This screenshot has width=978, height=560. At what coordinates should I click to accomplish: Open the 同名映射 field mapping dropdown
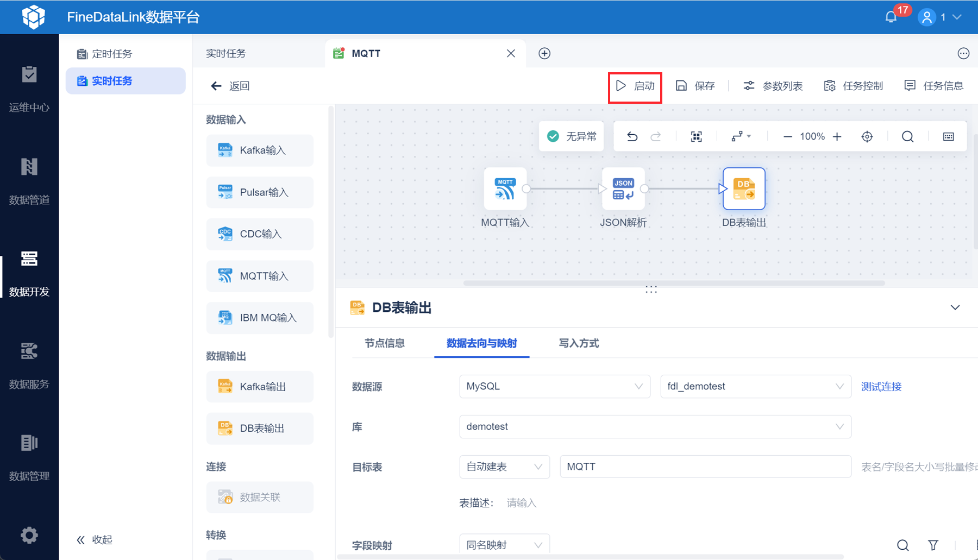tap(505, 545)
